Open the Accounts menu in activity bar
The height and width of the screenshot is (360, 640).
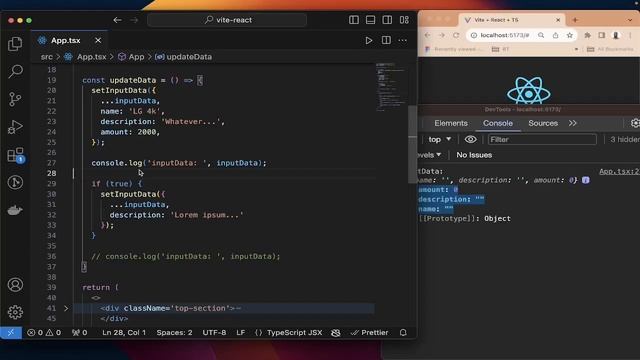pyautogui.click(x=15, y=284)
